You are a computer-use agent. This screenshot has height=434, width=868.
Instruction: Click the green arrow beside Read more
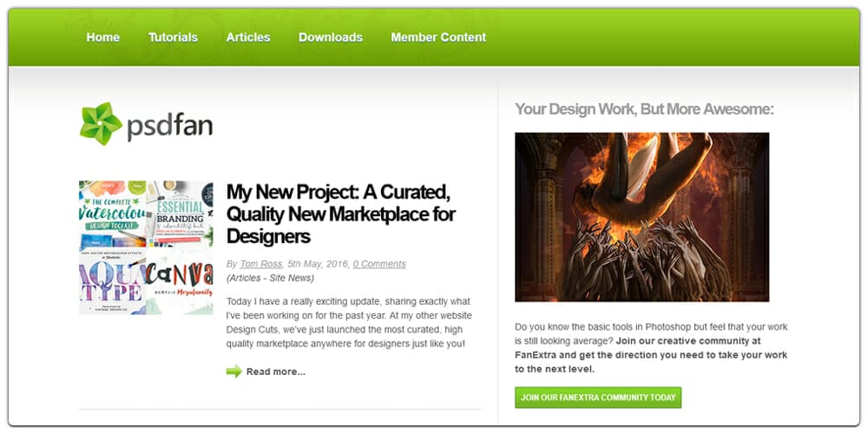click(233, 372)
